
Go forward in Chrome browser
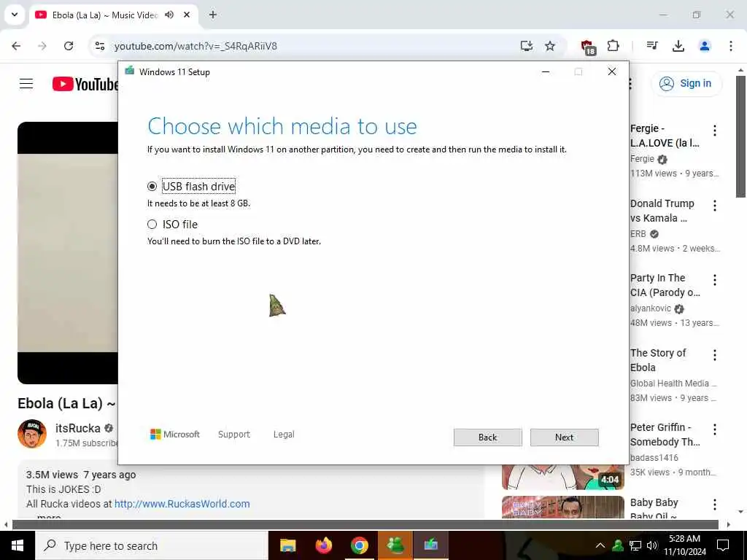click(42, 46)
